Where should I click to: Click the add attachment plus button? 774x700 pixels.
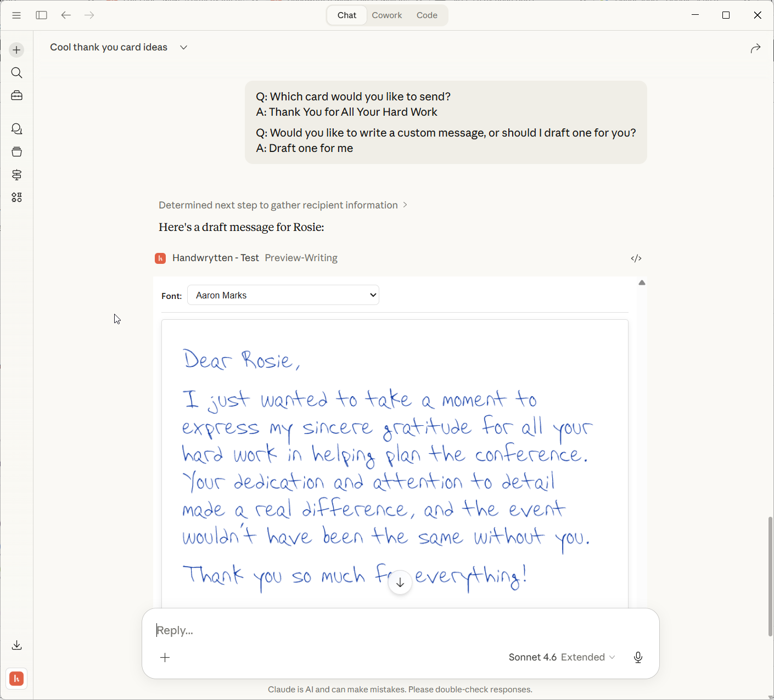point(165,657)
